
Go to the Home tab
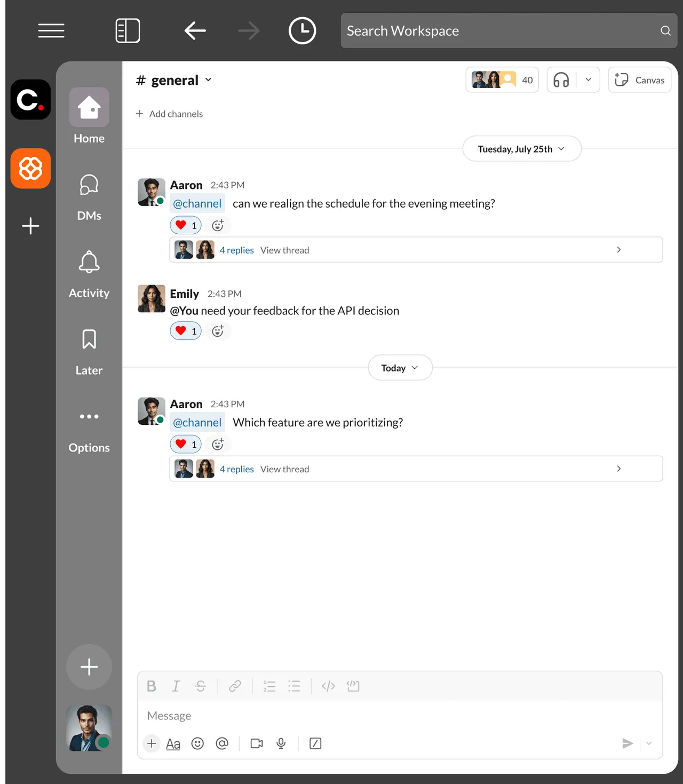click(89, 116)
